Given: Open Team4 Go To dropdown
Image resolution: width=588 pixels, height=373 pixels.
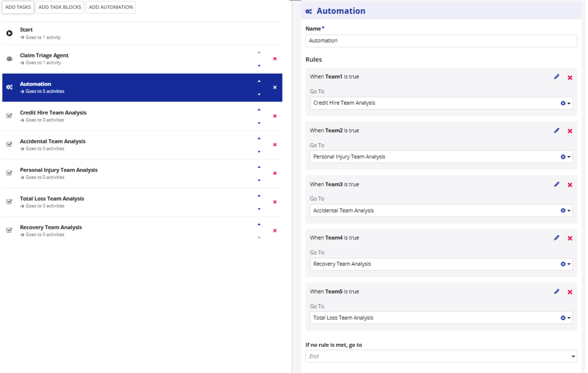Looking at the screenshot, I should (569, 264).
